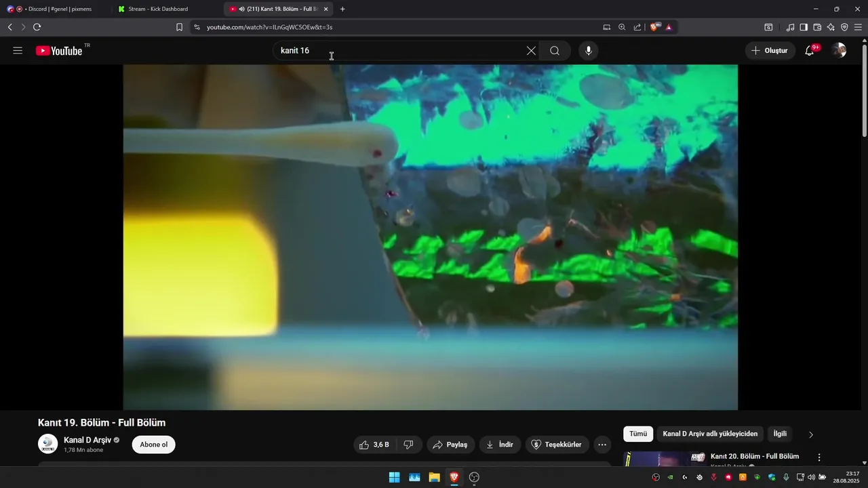
Task: Open File Explorer from the taskbar
Action: 434,477
